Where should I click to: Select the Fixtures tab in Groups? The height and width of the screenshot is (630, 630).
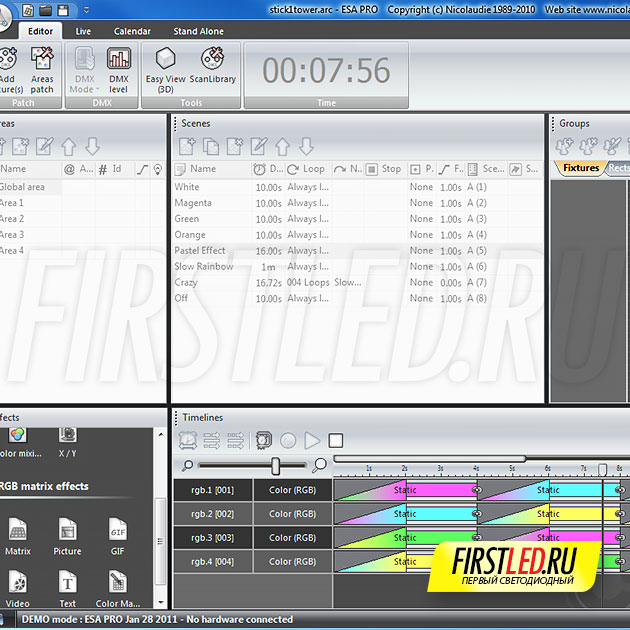(x=580, y=168)
